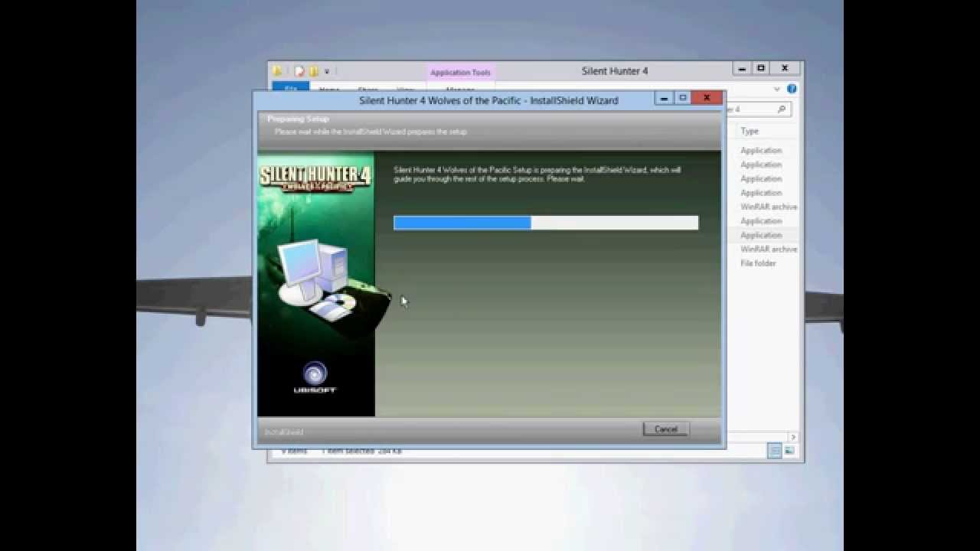980x551 pixels.
Task: Minimize the InstallShield Wizard window
Action: tap(664, 98)
